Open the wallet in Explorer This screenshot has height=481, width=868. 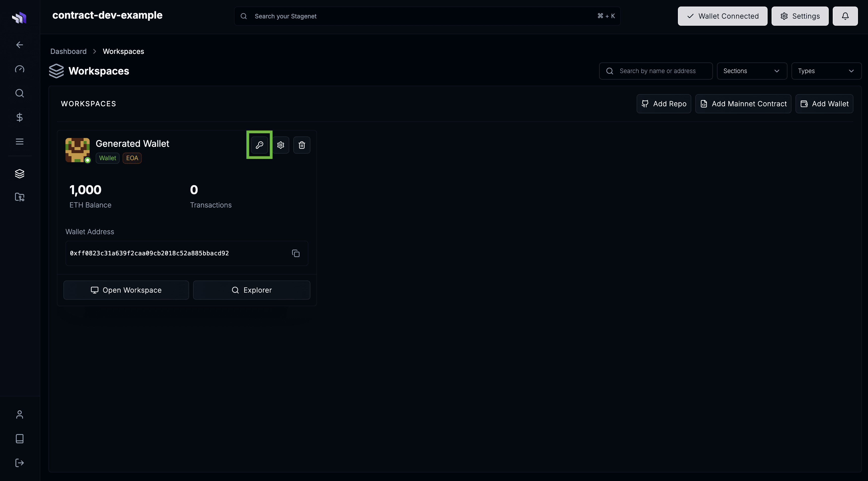251,290
